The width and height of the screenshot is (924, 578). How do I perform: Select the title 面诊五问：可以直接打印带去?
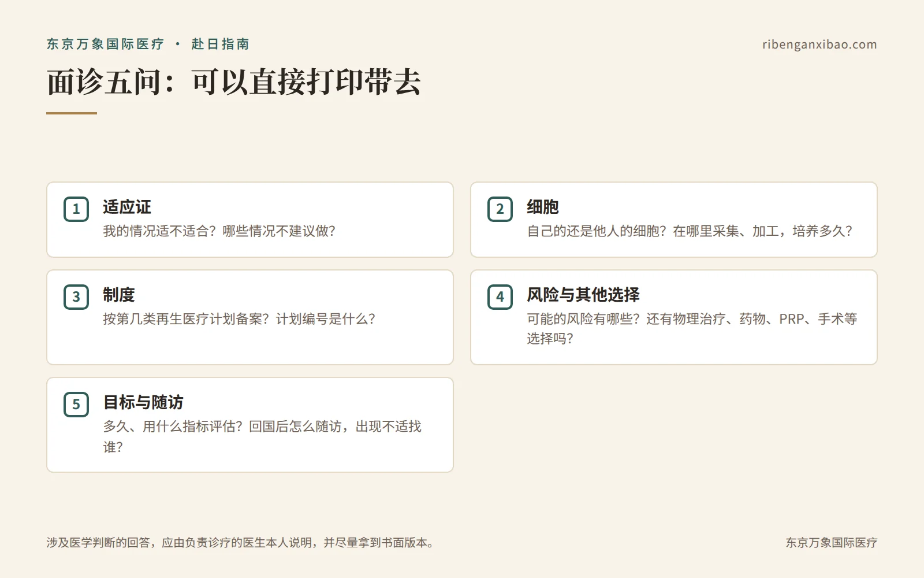[234, 81]
